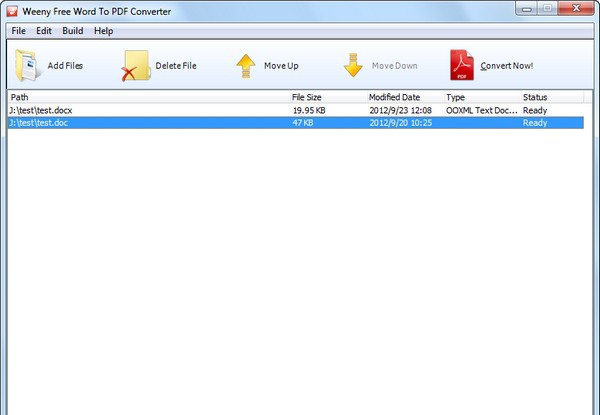Click the greyed Move Down arrow icon
This screenshot has height=415, width=600.
pyautogui.click(x=353, y=65)
